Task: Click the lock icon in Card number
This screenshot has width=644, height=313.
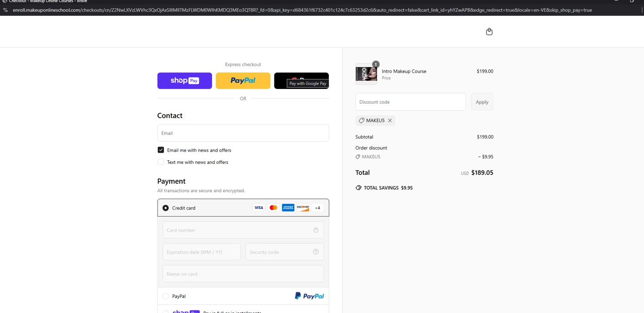Action: click(316, 230)
